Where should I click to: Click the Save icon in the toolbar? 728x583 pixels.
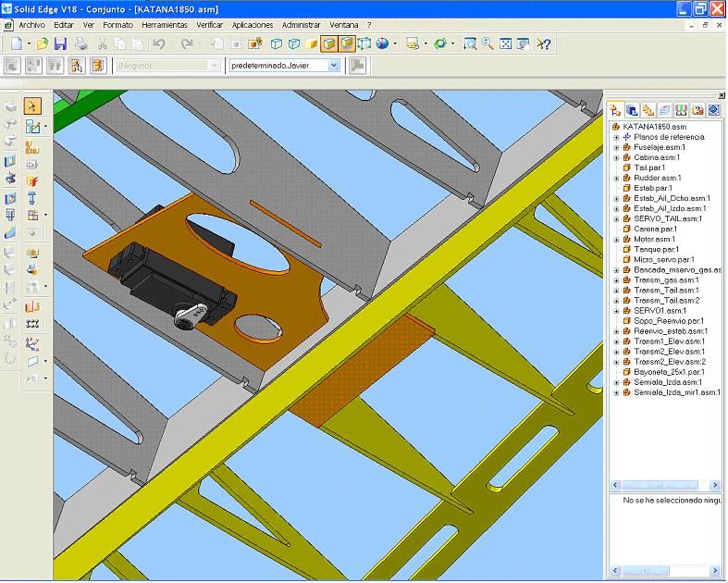pyautogui.click(x=60, y=43)
